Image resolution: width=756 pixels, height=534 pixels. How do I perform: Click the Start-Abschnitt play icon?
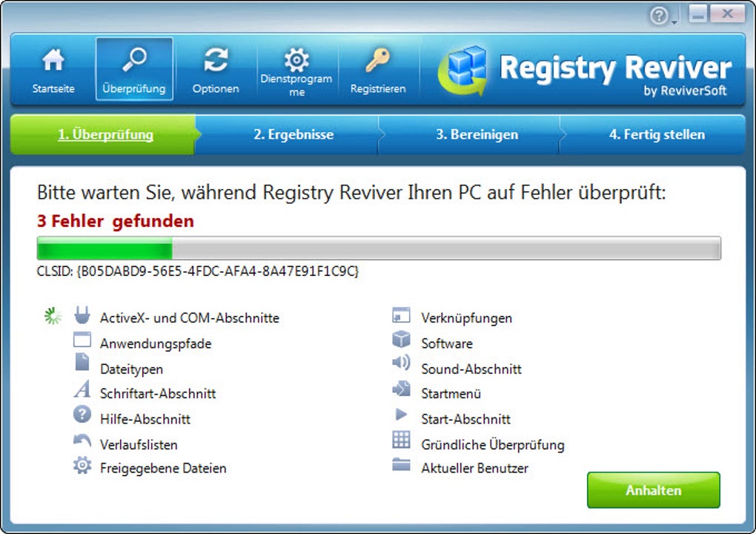[x=401, y=414]
